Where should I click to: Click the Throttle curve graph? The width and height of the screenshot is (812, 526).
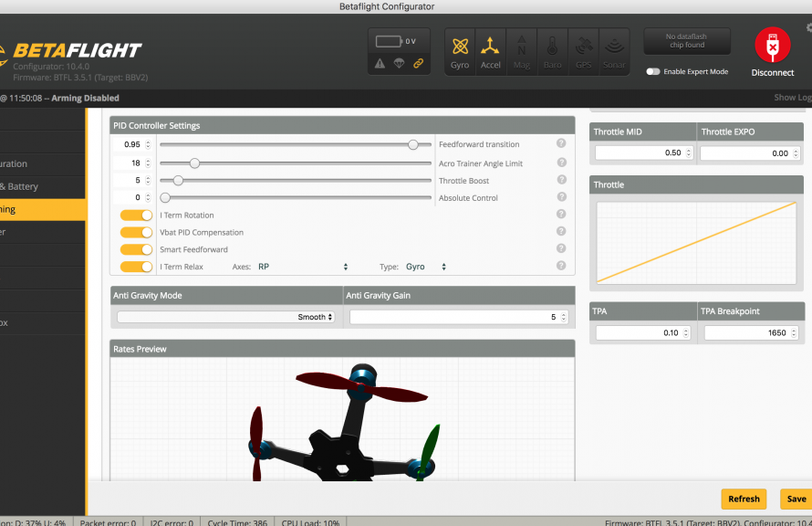pyautogui.click(x=696, y=243)
